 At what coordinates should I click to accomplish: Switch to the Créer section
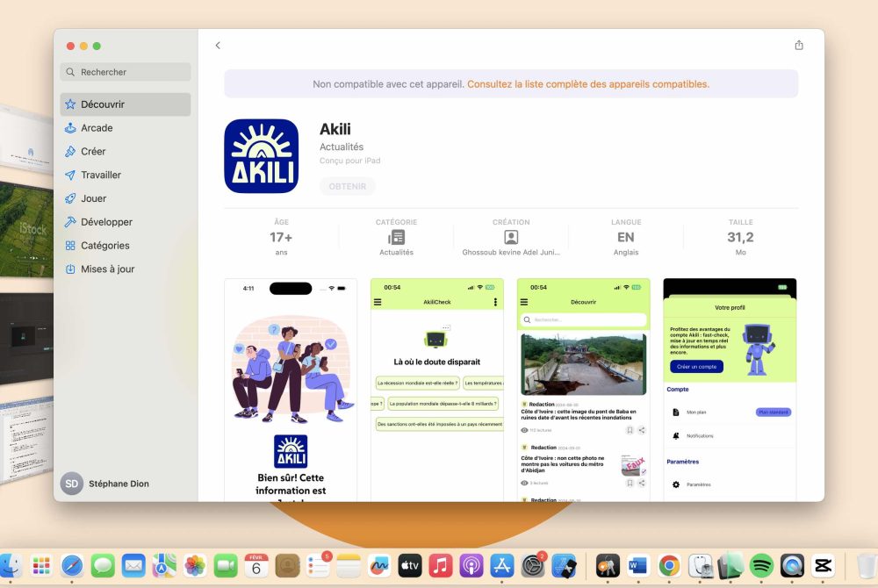126,152
